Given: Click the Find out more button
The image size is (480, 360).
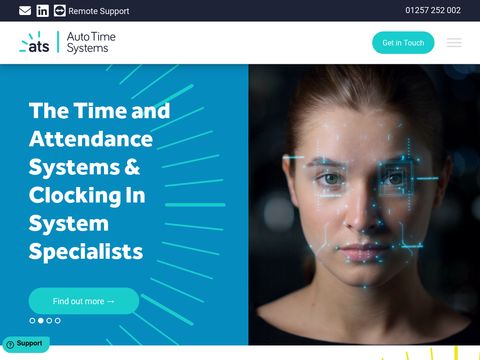Looking at the screenshot, I should click(84, 301).
